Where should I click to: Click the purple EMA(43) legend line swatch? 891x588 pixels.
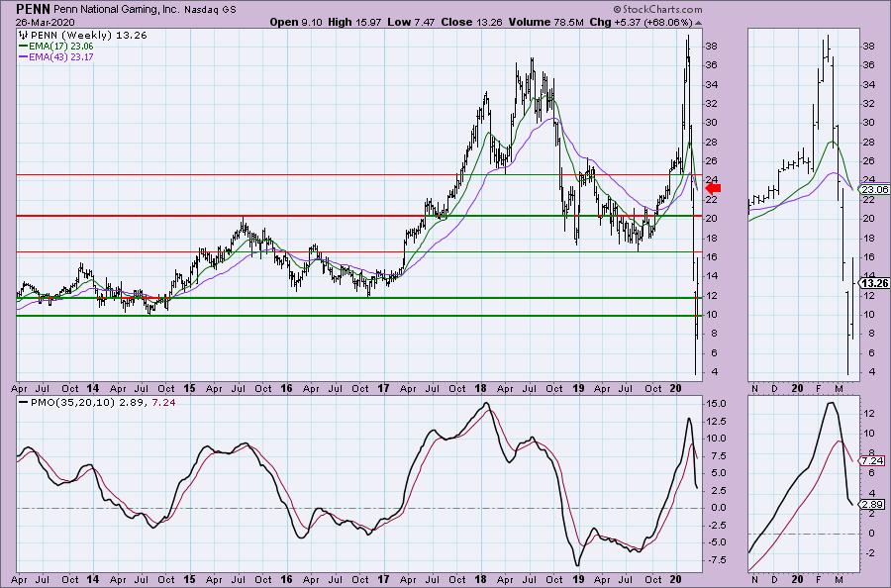24,56
